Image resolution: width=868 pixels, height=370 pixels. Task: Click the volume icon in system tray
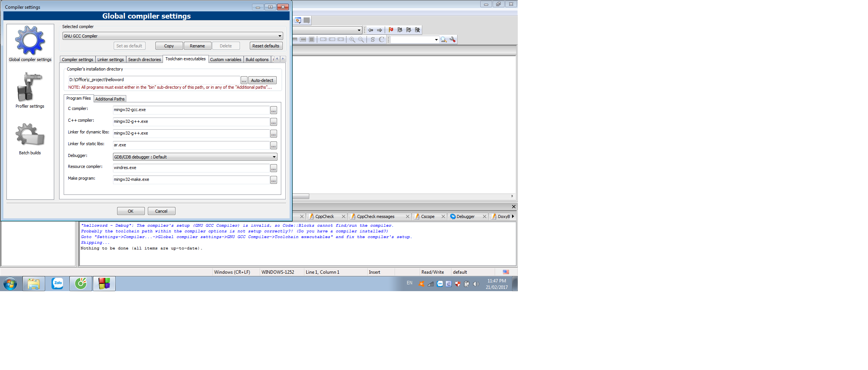pyautogui.click(x=476, y=284)
